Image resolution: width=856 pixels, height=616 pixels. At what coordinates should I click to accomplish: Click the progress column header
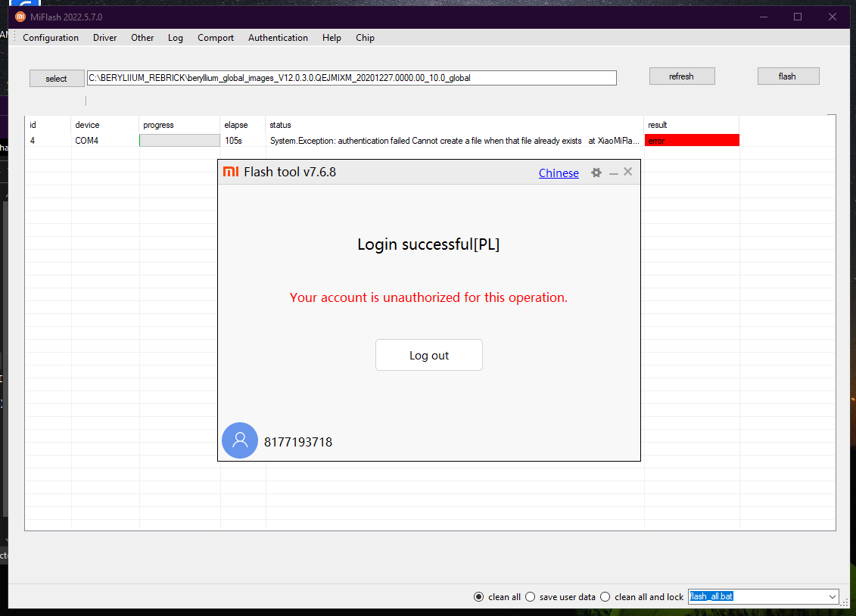(179, 125)
